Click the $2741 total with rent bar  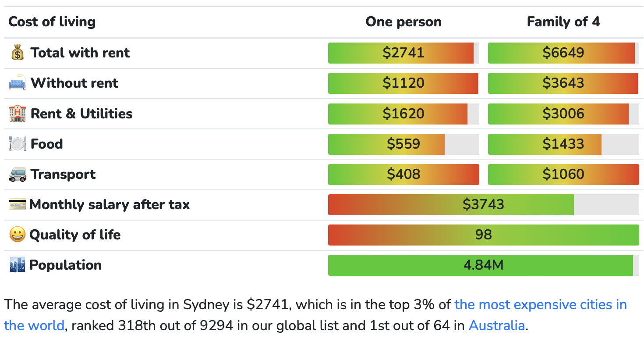coord(403,53)
